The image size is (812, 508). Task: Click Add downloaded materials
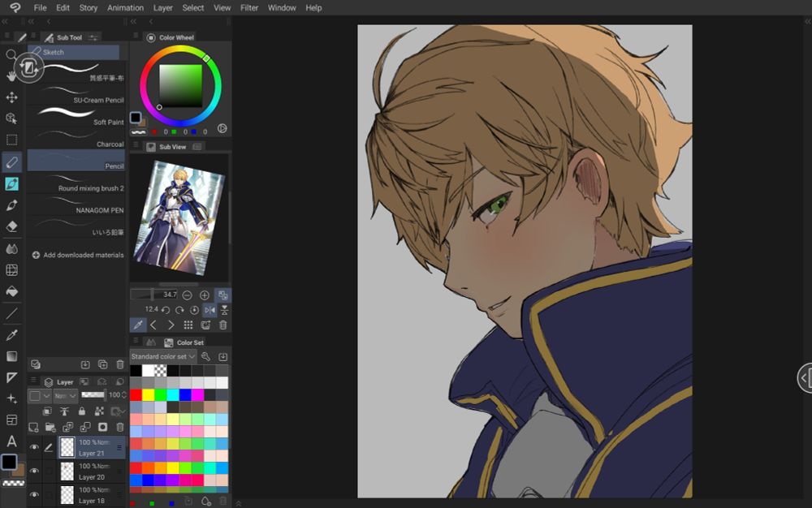(x=78, y=255)
